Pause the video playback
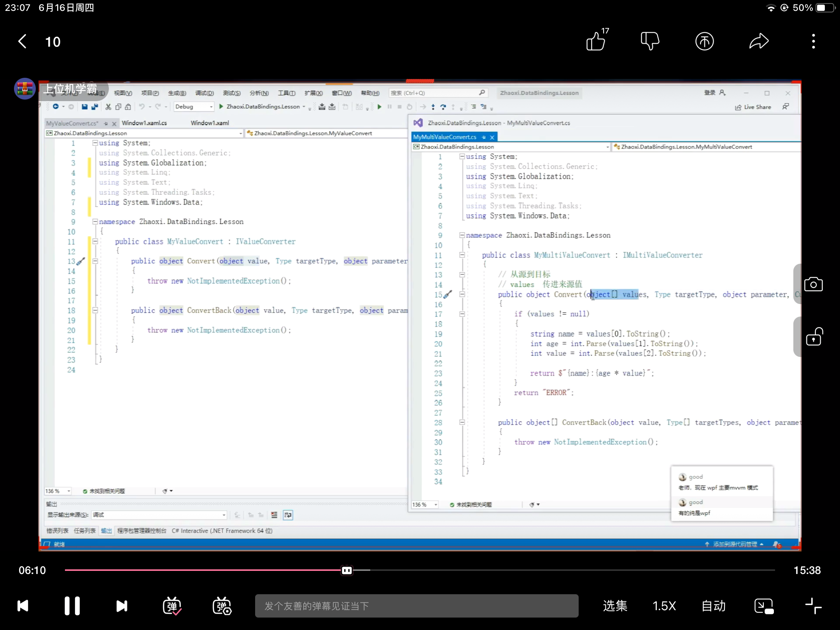Viewport: 840px width, 630px height. pos(72,606)
